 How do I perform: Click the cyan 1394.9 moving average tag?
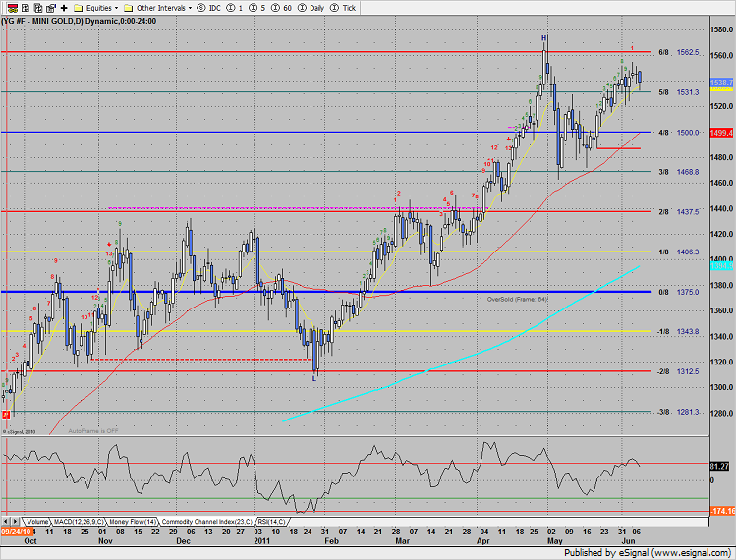tap(721, 266)
